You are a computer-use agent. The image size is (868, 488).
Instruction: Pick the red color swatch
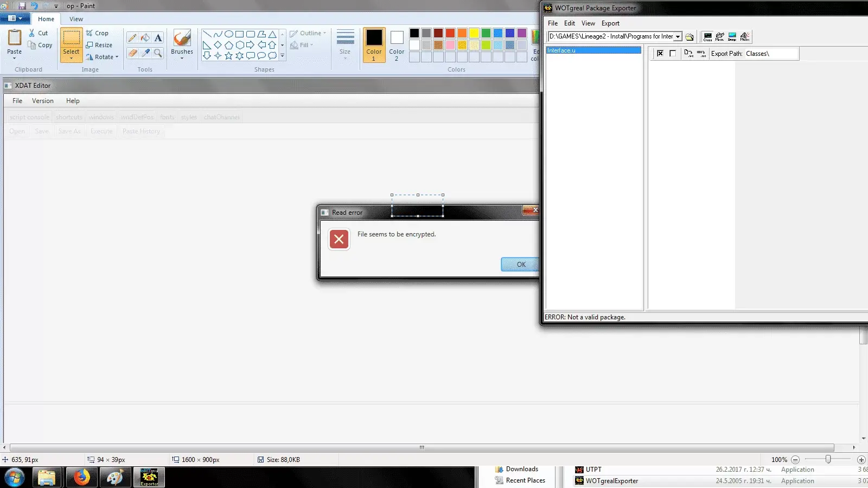(450, 33)
